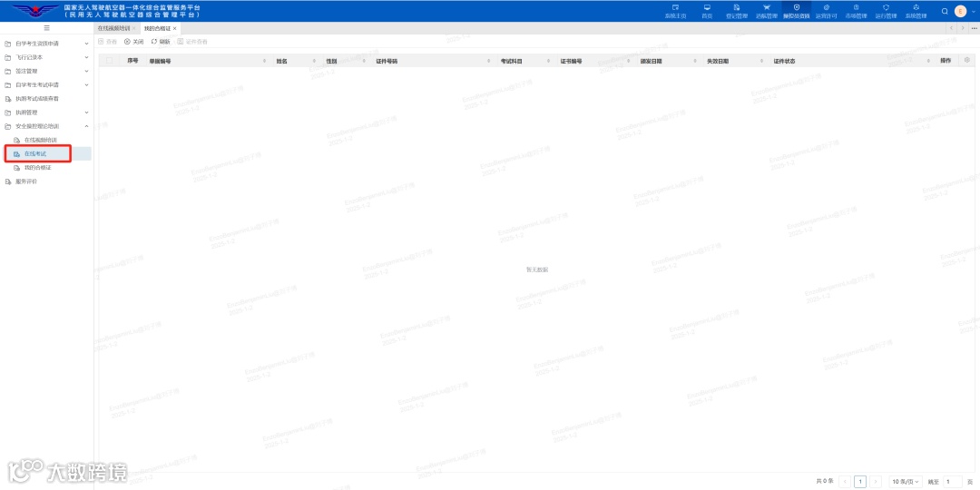Image resolution: width=980 pixels, height=490 pixels.
Task: Open 市场管理 module in the top bar
Action: [x=856, y=11]
